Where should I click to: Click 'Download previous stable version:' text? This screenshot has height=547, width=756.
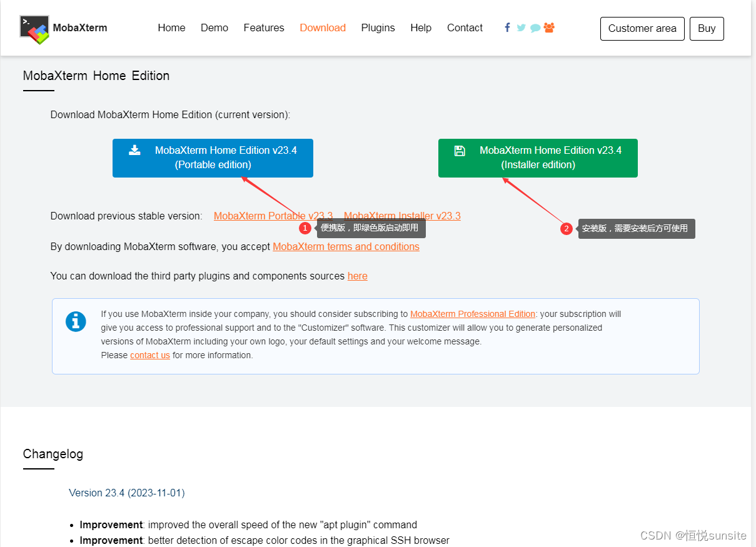coord(126,216)
